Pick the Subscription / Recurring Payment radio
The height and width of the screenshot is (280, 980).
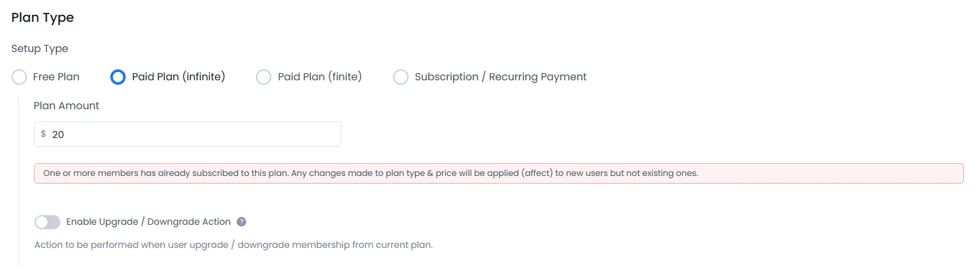click(401, 77)
